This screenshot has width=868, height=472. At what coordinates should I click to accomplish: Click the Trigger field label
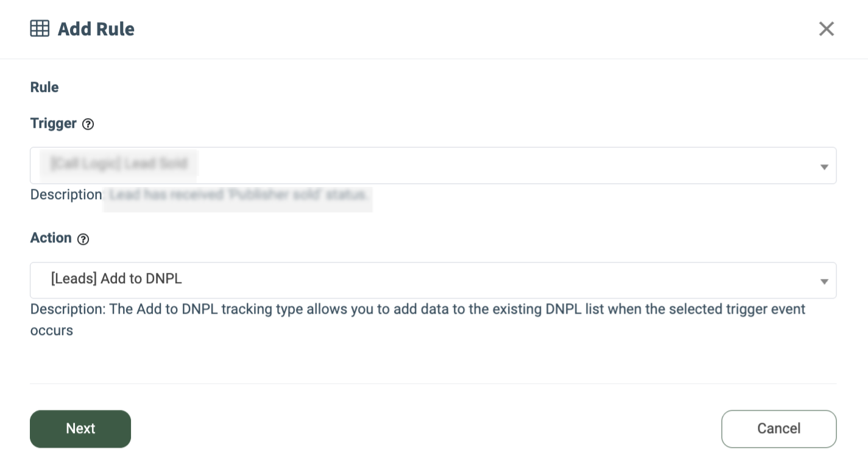coord(54,124)
